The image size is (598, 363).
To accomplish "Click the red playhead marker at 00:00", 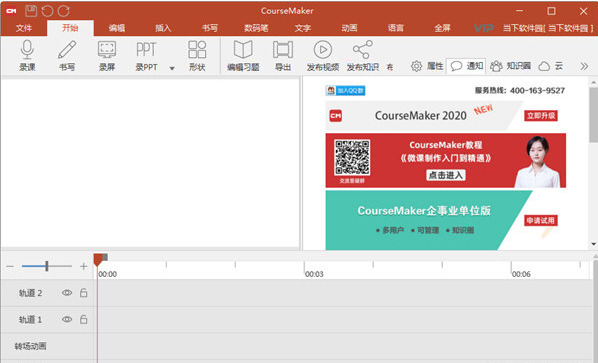I will tap(98, 260).
